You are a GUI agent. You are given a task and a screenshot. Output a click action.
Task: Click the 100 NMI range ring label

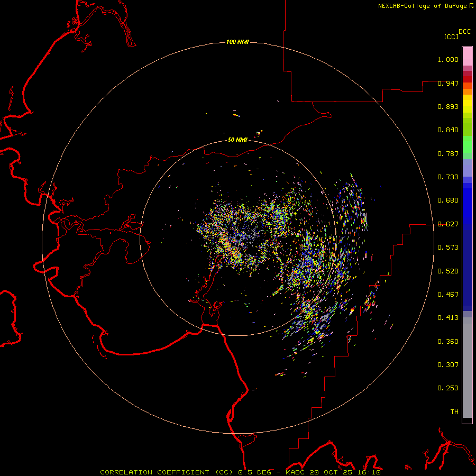[237, 42]
